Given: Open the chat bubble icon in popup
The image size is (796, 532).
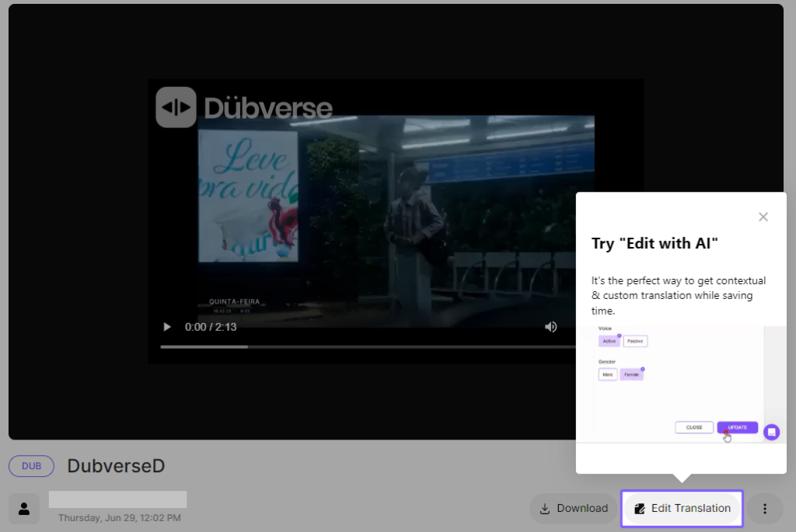Looking at the screenshot, I should click(771, 432).
